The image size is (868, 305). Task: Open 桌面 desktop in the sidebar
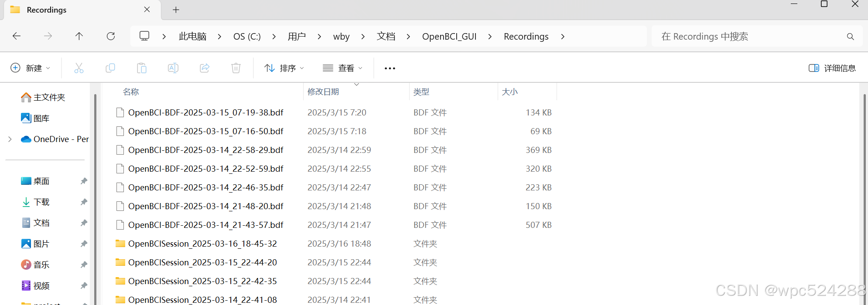(35, 181)
